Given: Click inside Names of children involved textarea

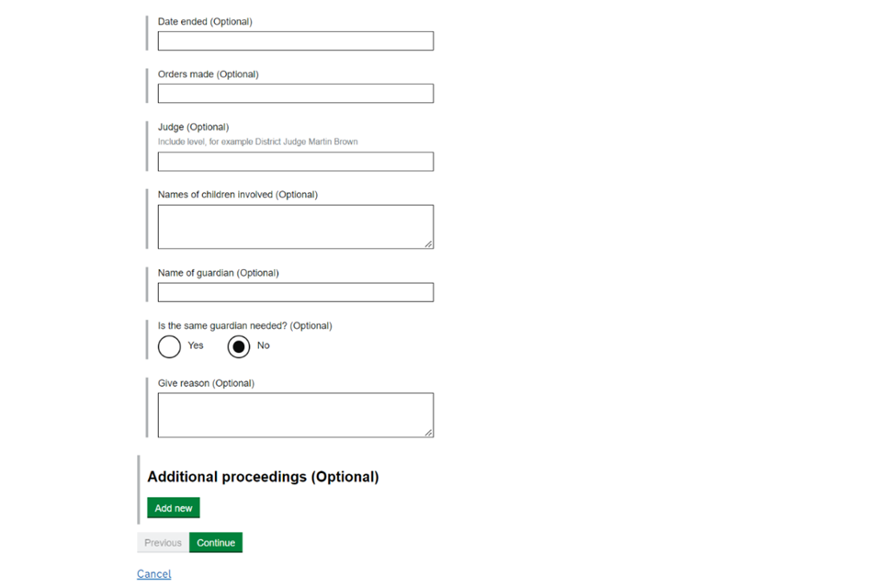Looking at the screenshot, I should 295,226.
